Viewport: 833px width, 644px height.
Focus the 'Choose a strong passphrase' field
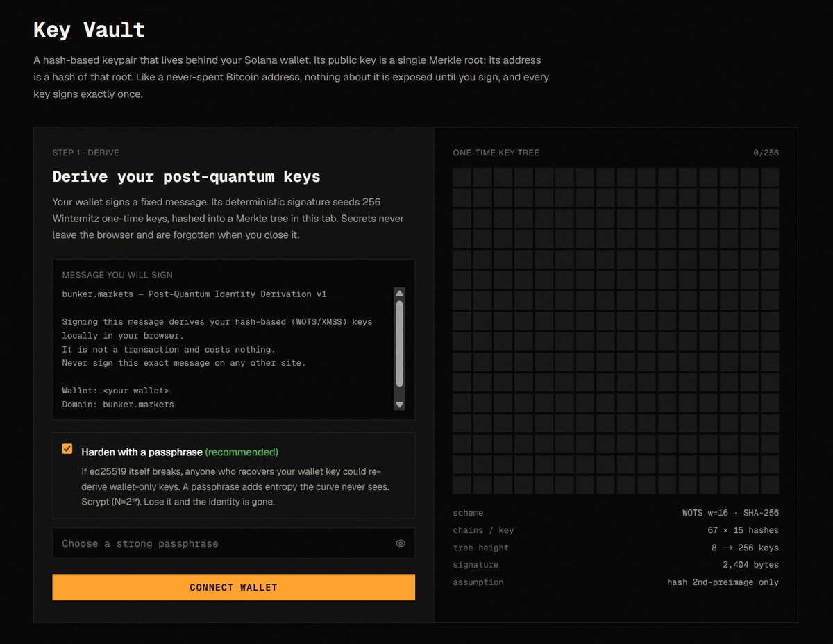pos(233,543)
